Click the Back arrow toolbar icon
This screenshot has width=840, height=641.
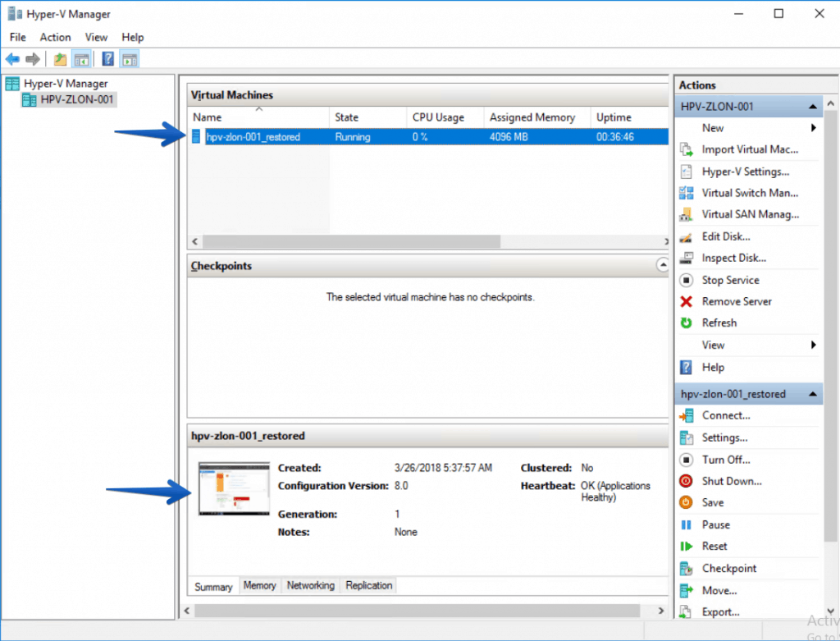[x=12, y=59]
